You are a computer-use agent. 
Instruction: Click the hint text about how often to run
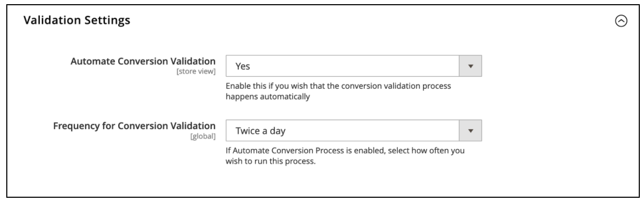point(346,155)
